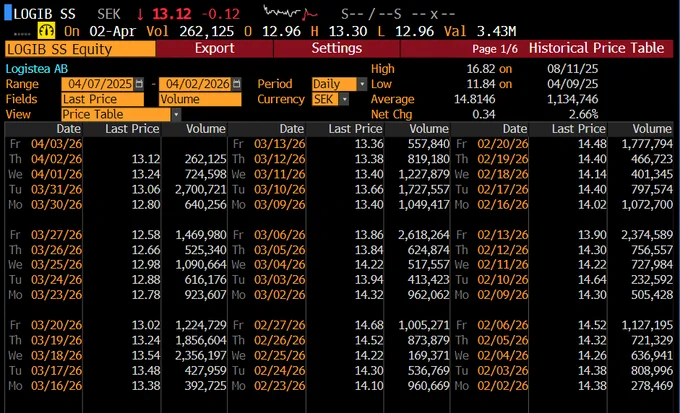Click the header high price 13.30
This screenshot has height=413, width=680.
[348, 31]
